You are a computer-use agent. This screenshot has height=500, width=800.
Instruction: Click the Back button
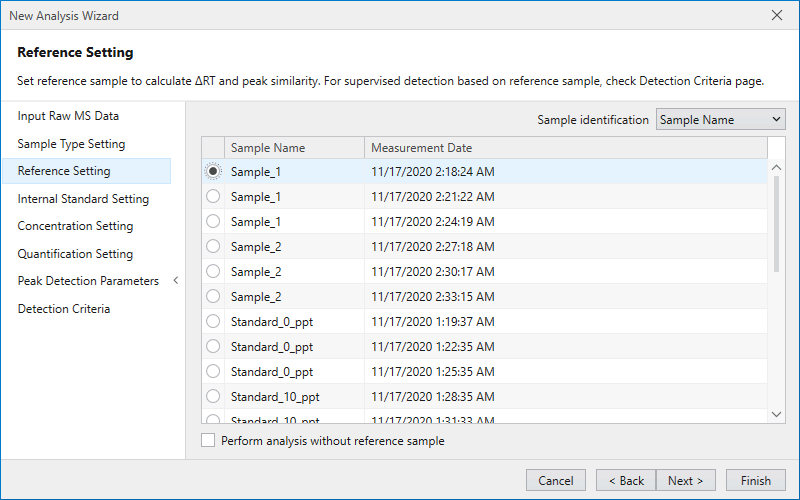tap(626, 481)
